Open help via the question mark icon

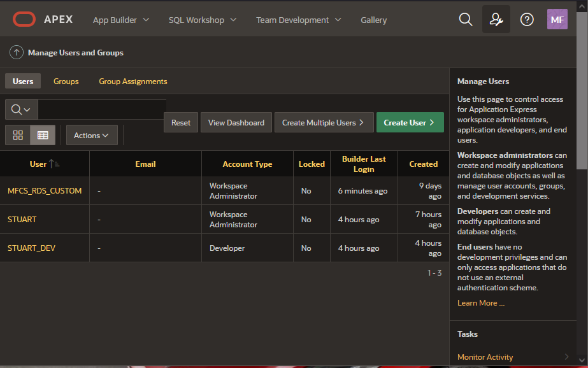(526, 19)
